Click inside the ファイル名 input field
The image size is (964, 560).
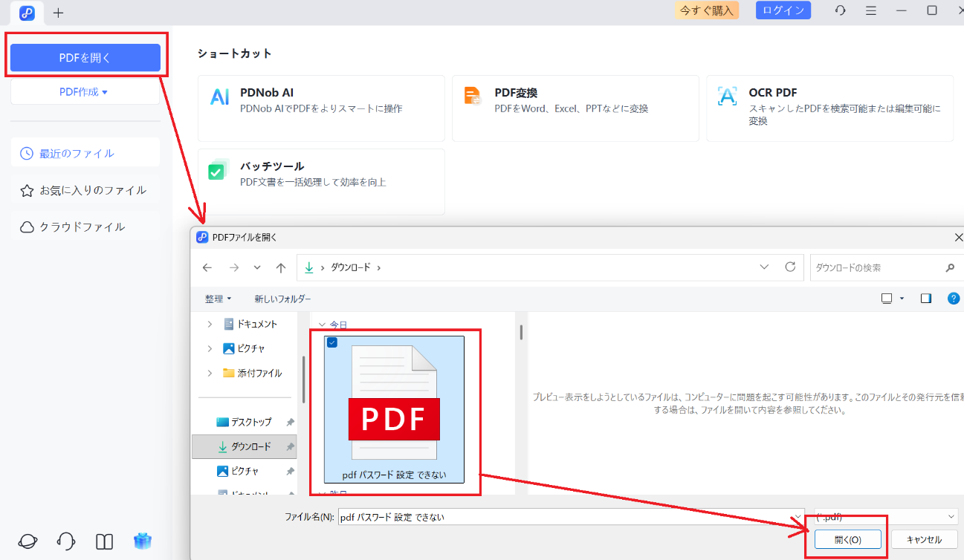coord(520,515)
